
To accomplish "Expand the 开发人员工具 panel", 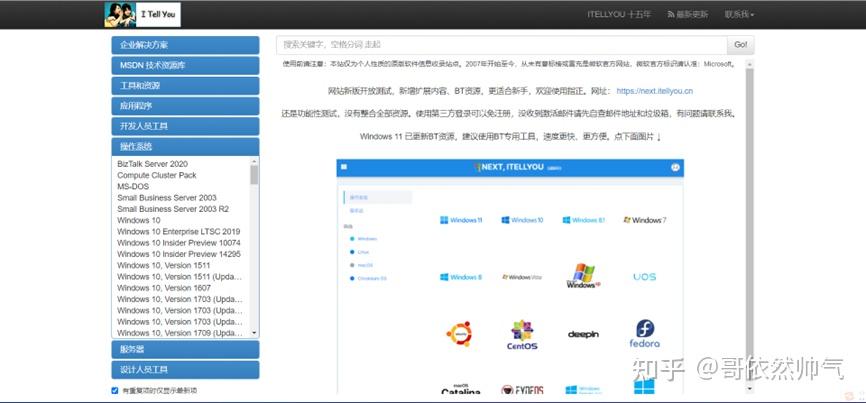I will (x=185, y=126).
